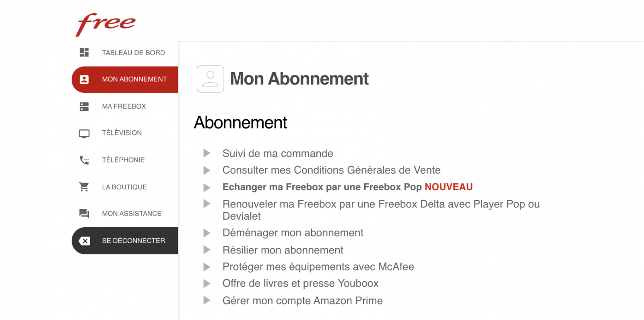Screen dimensions: 644x320
Task: Click the assistance chat bubbles icon
Action: [84, 214]
